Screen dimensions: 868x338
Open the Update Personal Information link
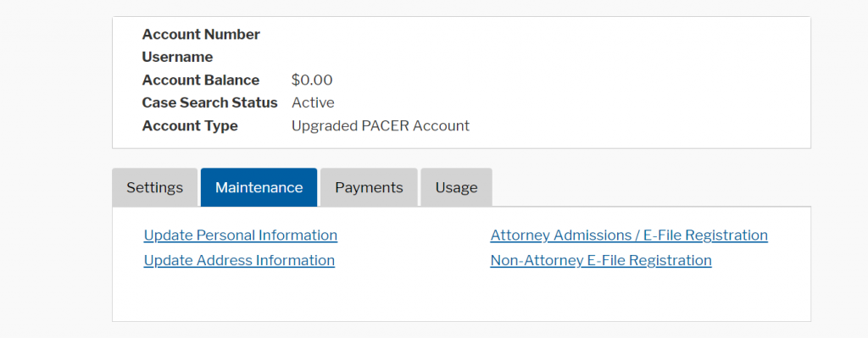(x=240, y=235)
